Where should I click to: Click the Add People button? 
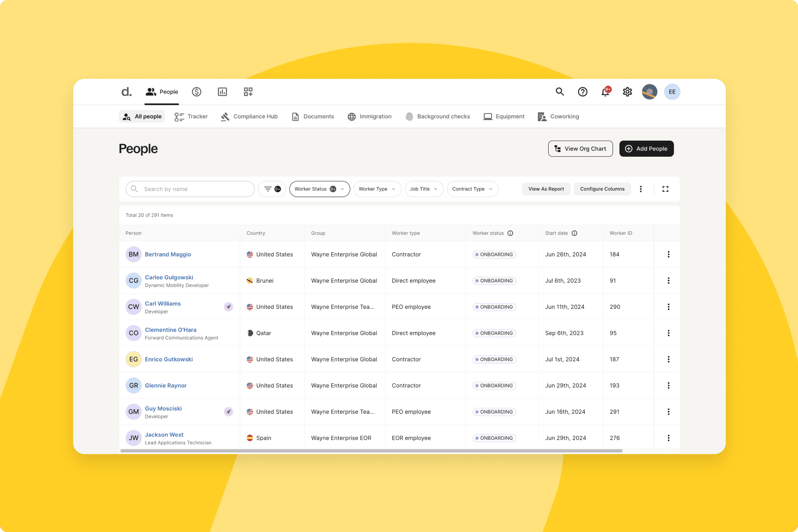(x=646, y=148)
